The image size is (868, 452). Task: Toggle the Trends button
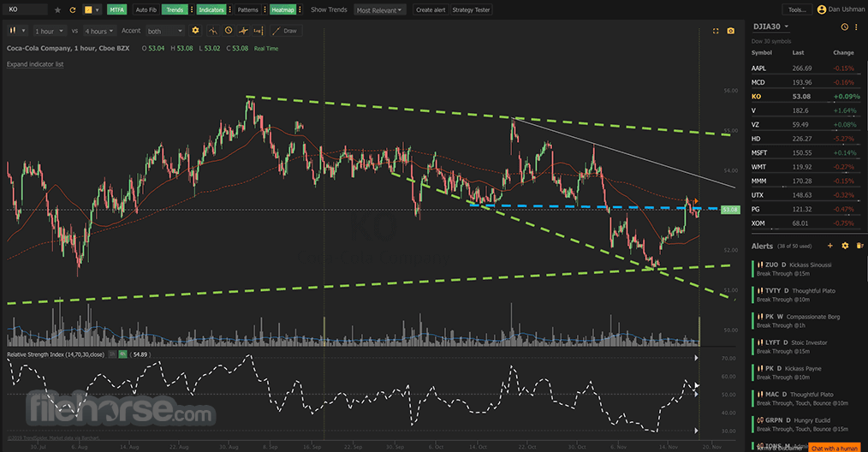175,10
